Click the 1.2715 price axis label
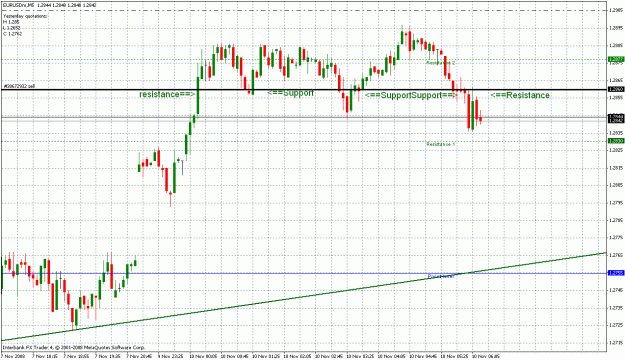Screen dimensions: 625x360 pos(616,342)
